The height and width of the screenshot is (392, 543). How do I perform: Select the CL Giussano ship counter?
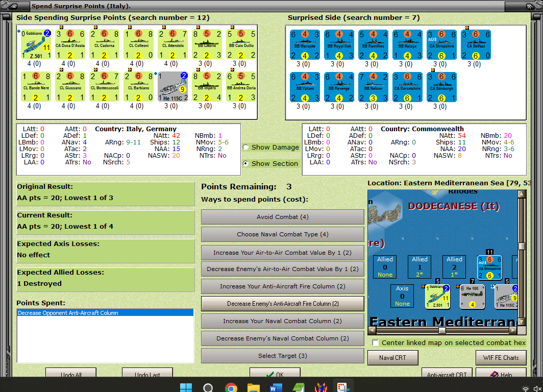pyautogui.click(x=70, y=87)
